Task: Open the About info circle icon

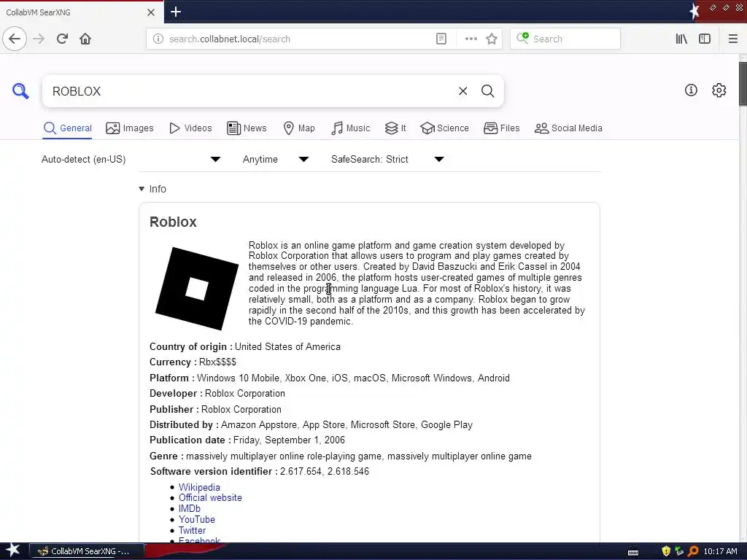Action: click(x=691, y=90)
